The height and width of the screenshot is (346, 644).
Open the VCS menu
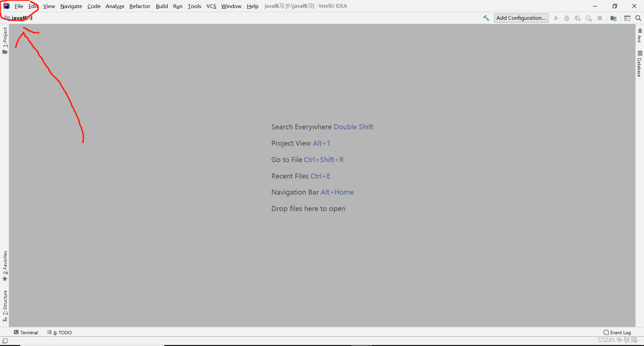pos(211,6)
